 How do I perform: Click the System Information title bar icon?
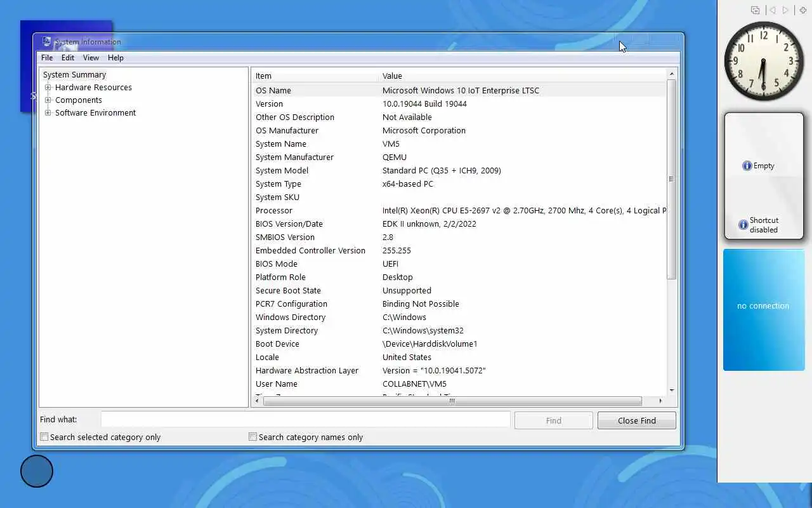click(46, 42)
